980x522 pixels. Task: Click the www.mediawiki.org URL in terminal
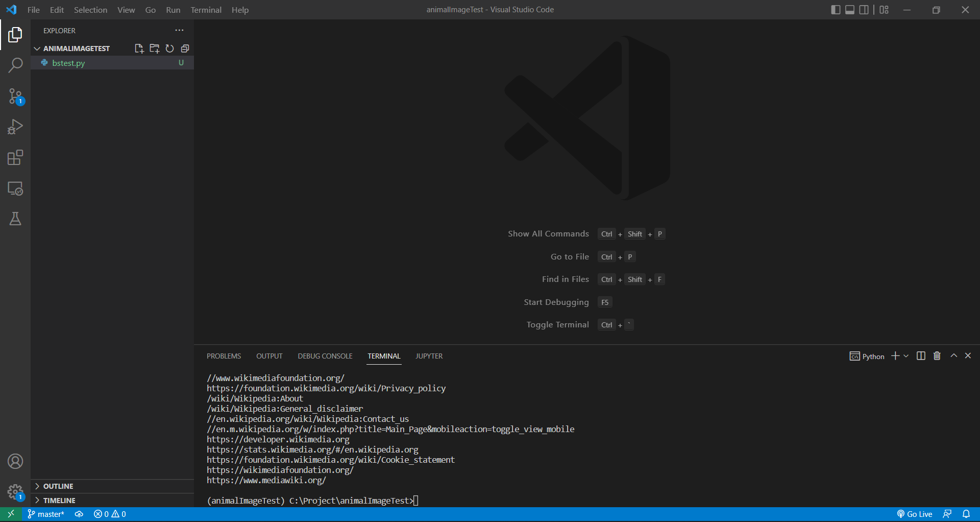266,480
